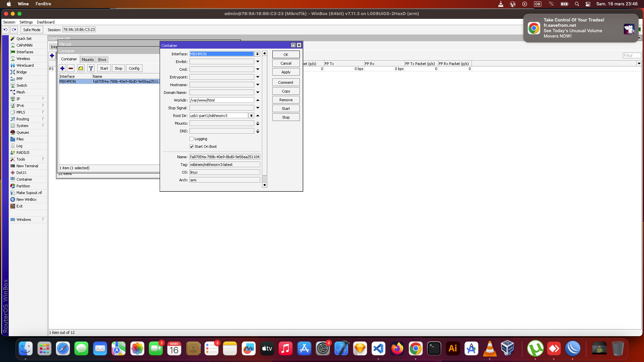Viewport: 644px width, 362px height.
Task: Expand the Hostname field arrow
Action: click(258, 85)
